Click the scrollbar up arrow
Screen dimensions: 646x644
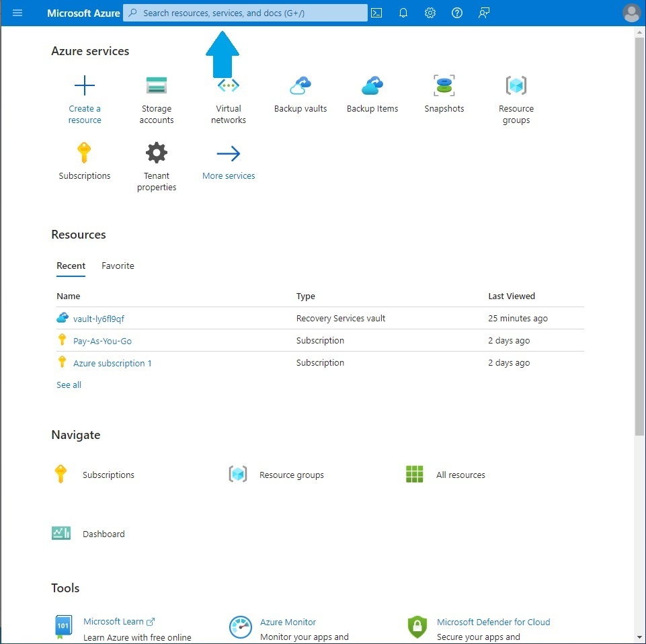click(639, 32)
